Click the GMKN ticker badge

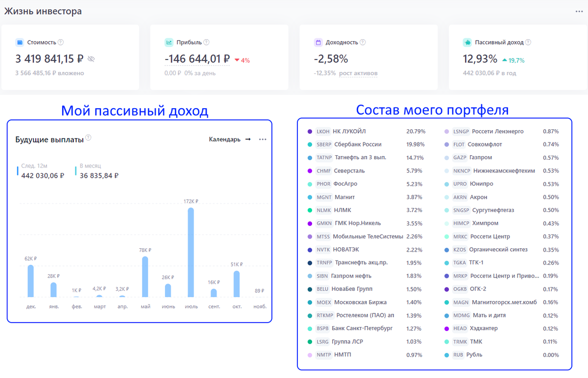click(324, 223)
